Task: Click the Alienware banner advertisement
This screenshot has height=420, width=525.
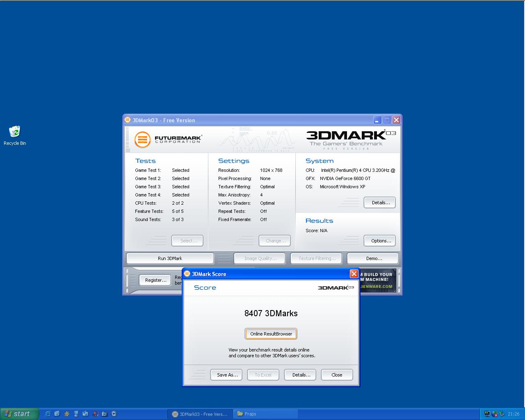Action: [378, 281]
